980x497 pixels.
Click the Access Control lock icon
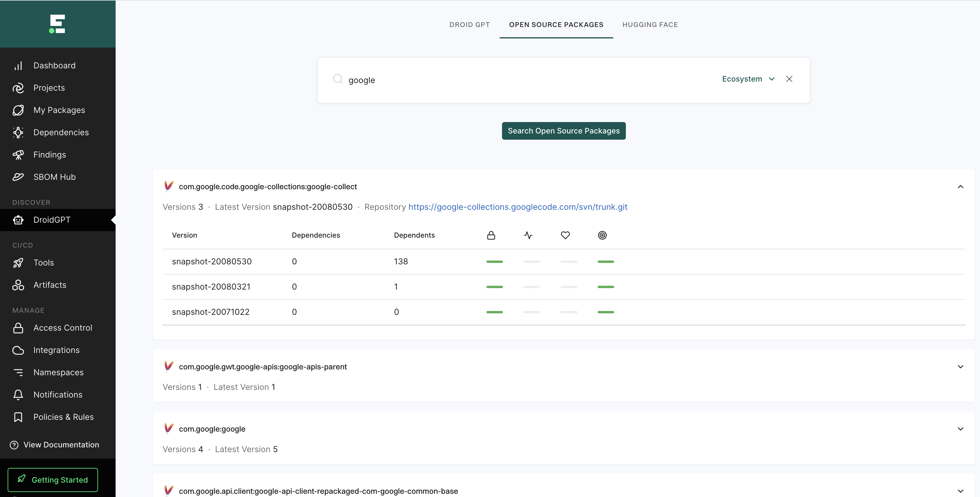coord(18,328)
